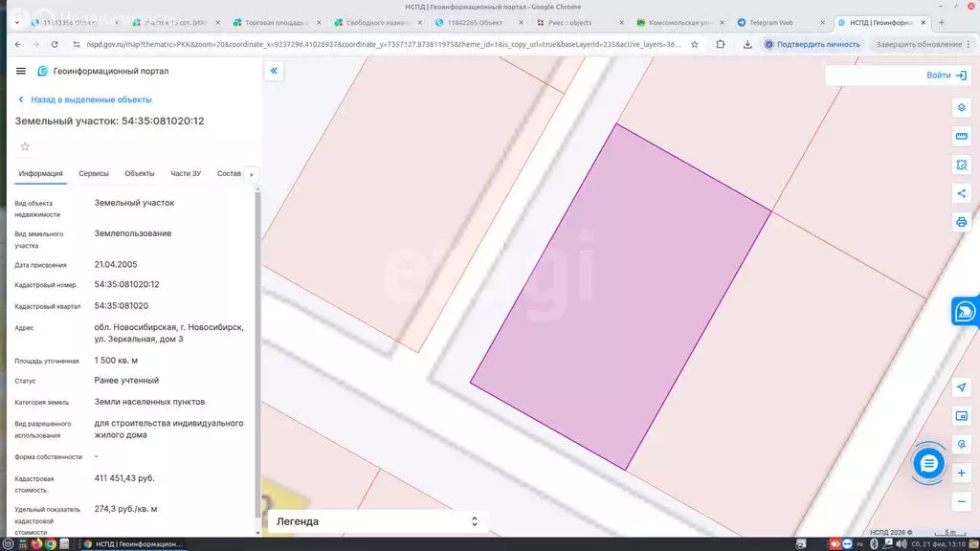
Task: Open the map layers panel
Action: click(x=962, y=107)
